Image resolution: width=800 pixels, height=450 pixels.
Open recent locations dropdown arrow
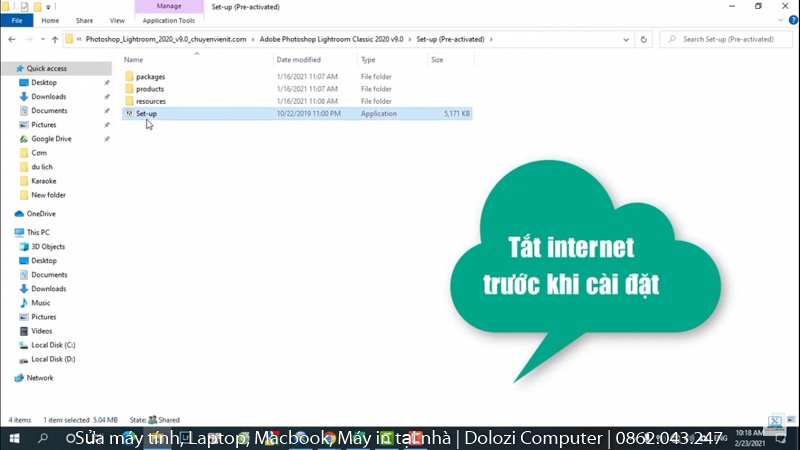pyautogui.click(x=42, y=39)
